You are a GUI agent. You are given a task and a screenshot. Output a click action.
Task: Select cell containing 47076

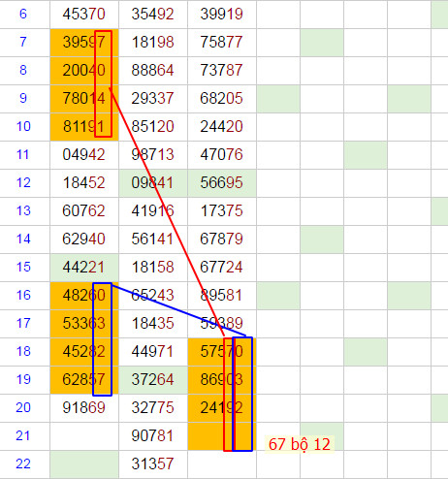(222, 155)
